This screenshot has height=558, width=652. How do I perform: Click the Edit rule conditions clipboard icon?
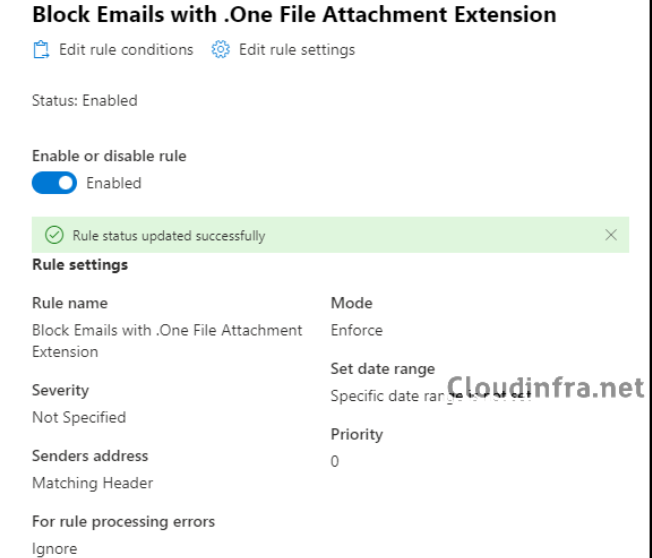point(41,50)
